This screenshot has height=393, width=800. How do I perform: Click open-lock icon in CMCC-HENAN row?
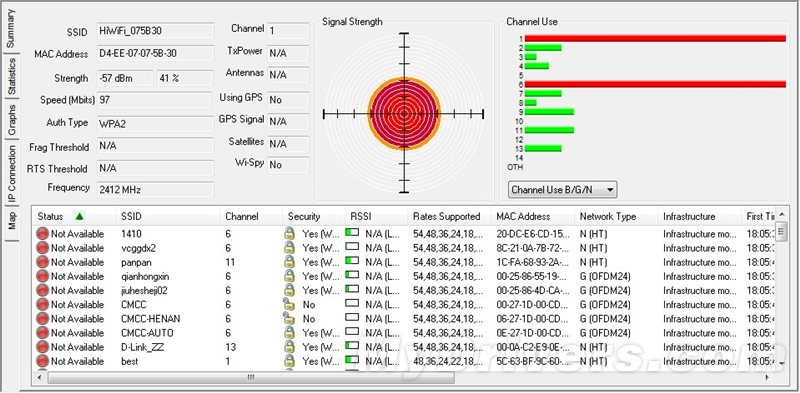click(289, 319)
